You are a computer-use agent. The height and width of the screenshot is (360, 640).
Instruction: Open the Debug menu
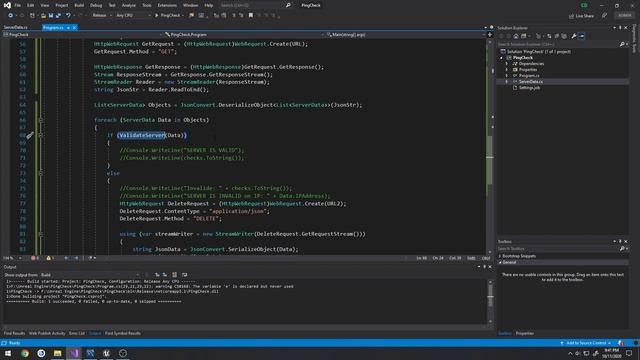(96, 5)
